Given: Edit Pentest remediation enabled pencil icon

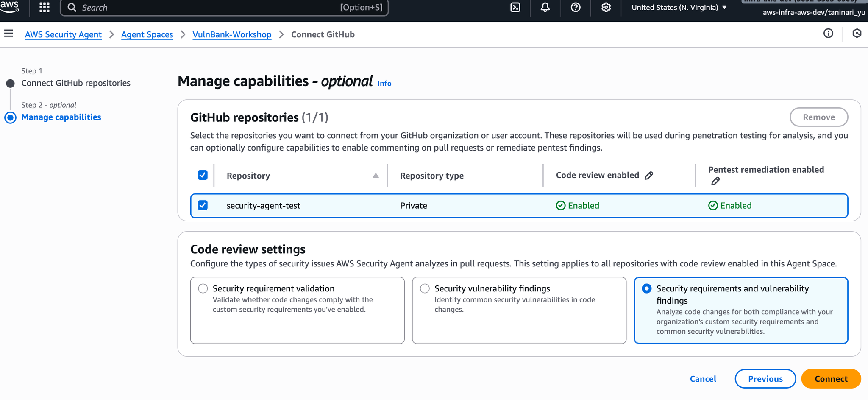Looking at the screenshot, I should tap(715, 182).
